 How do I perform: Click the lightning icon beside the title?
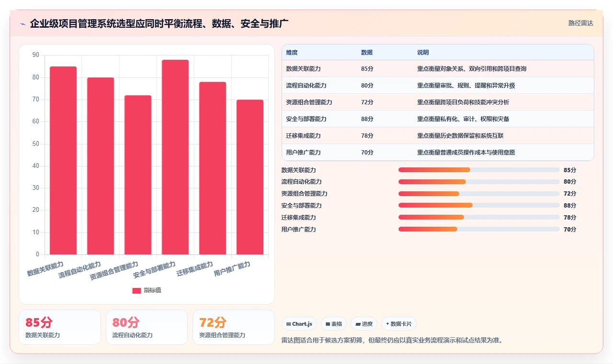click(x=23, y=23)
